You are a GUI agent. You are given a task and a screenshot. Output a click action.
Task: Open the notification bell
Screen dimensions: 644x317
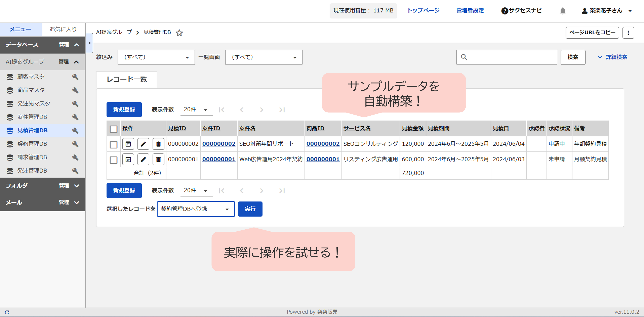(562, 11)
